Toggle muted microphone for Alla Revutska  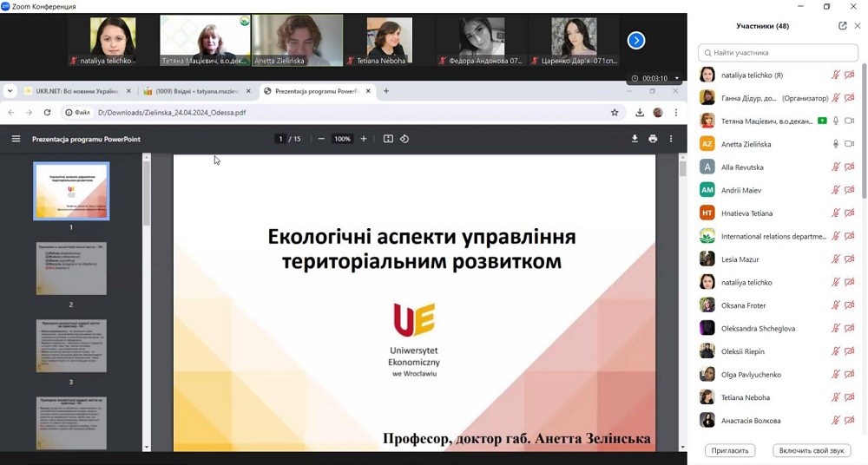[836, 167]
